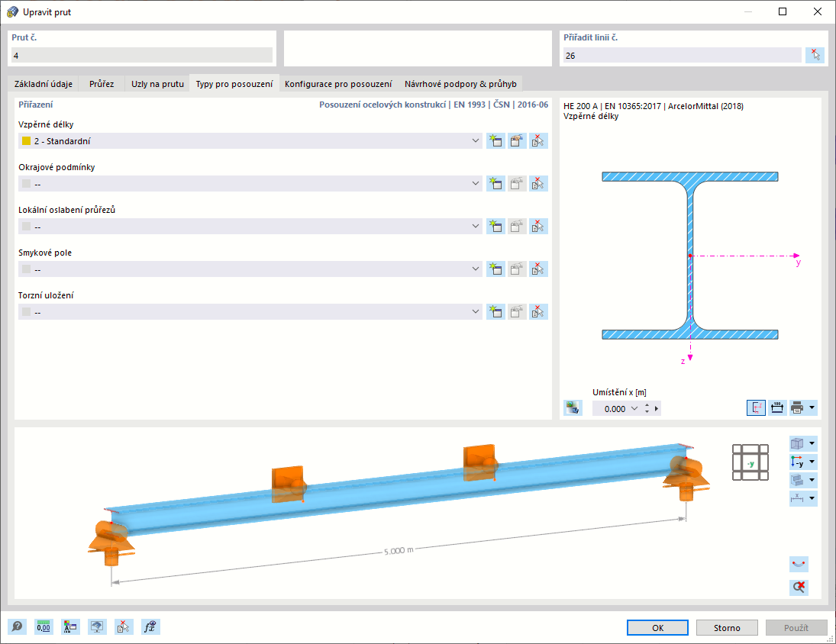Image resolution: width=836 pixels, height=644 pixels.
Task: Open 3D view mode cube dropdown
Action: (812, 444)
